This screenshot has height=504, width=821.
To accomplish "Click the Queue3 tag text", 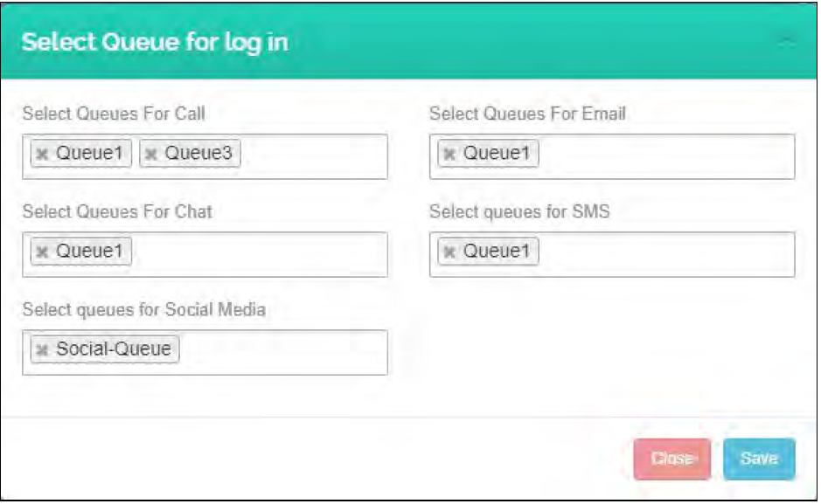I will click(199, 155).
